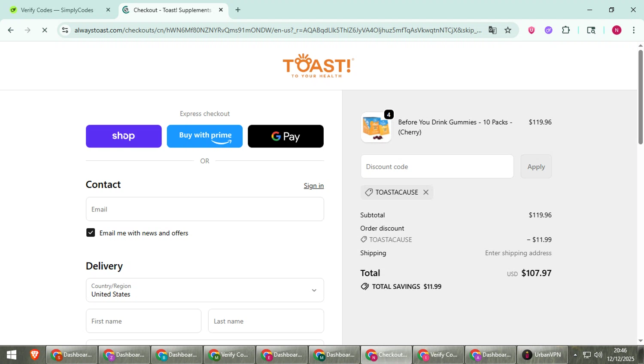Open the purple round extension icon
The height and width of the screenshot is (364, 644).
[548, 30]
